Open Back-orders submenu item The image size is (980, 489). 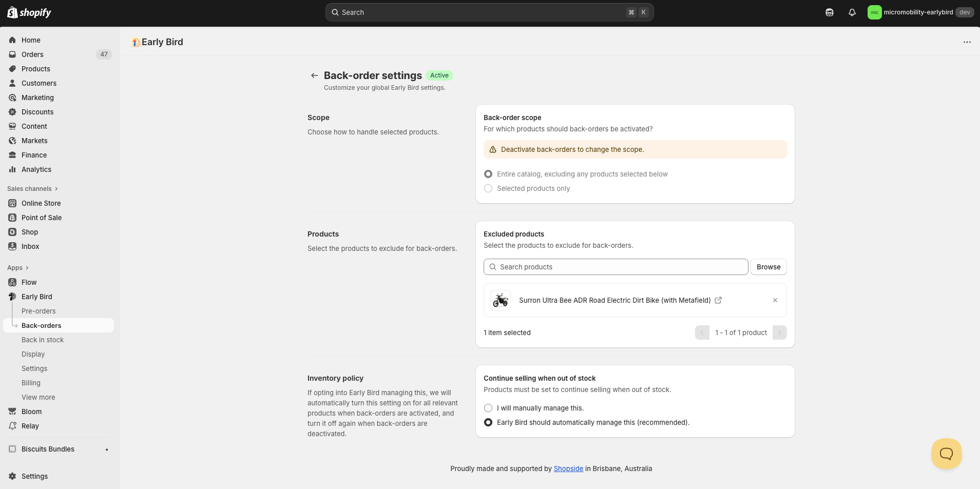tap(59, 325)
